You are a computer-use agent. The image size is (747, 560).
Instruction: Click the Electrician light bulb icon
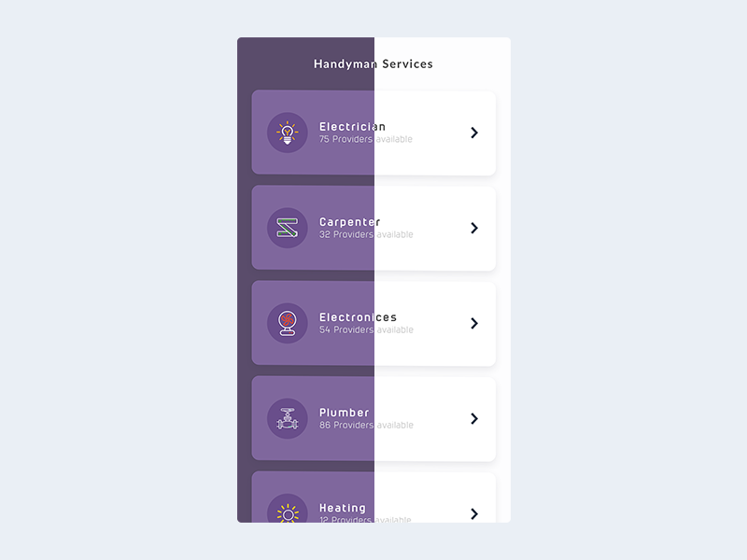point(288,133)
